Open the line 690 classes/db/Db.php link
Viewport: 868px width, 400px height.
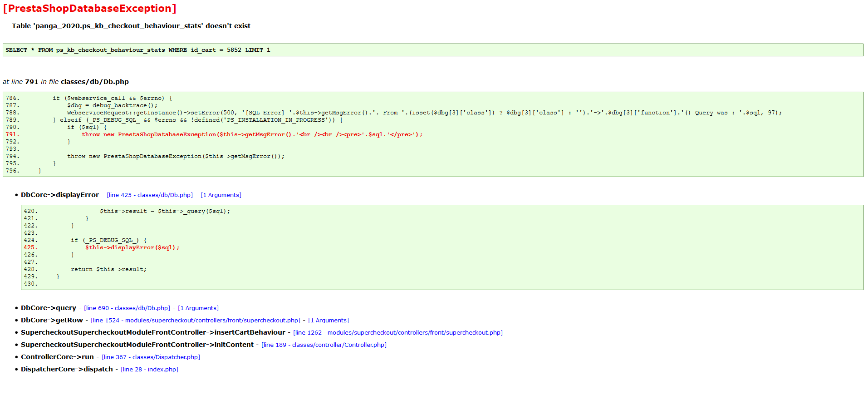(x=127, y=308)
